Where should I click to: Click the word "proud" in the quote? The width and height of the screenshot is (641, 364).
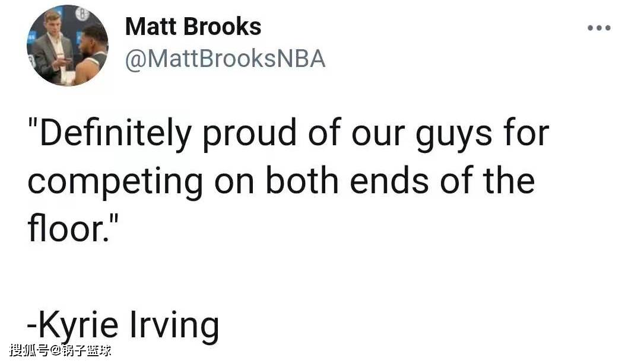[249, 133]
